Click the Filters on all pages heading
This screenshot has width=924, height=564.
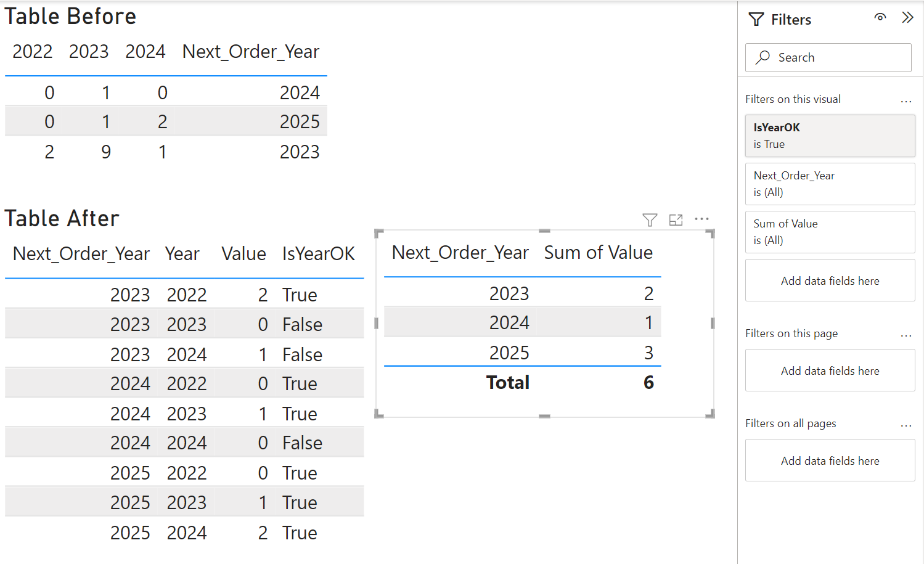pyautogui.click(x=791, y=423)
